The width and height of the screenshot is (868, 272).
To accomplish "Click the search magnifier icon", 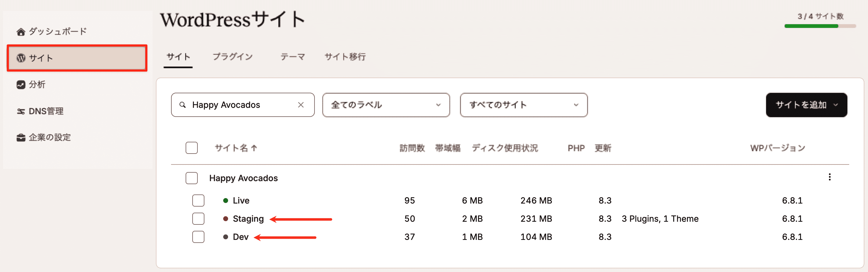I will coord(183,105).
